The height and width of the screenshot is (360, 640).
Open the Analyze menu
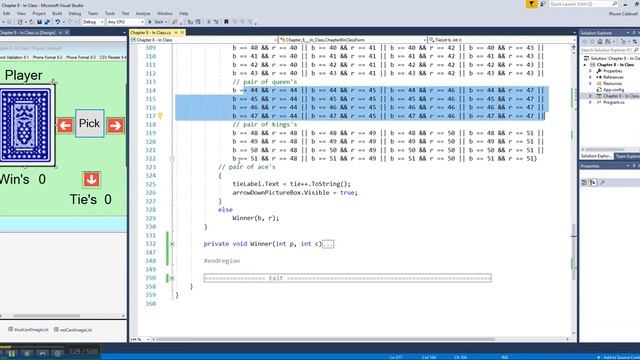pyautogui.click(x=143, y=13)
